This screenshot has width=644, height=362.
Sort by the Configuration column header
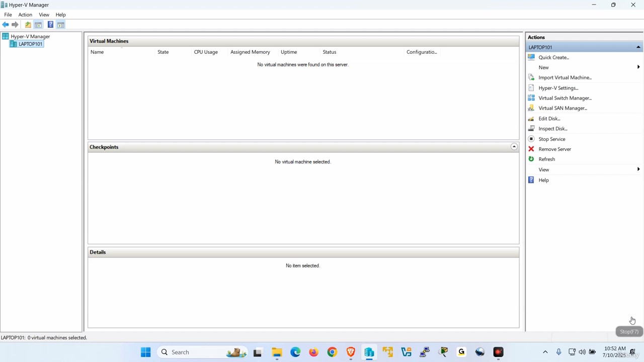click(x=422, y=52)
